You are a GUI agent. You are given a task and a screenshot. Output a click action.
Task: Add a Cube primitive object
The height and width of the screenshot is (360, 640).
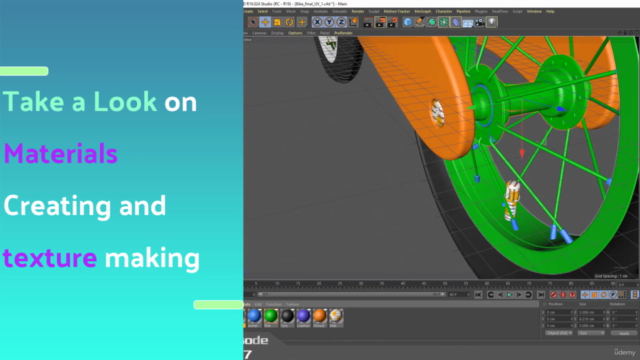tap(408, 22)
